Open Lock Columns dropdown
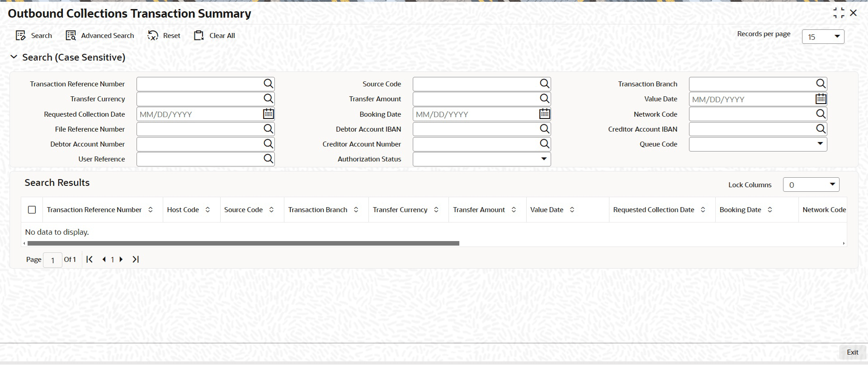 [x=811, y=185]
